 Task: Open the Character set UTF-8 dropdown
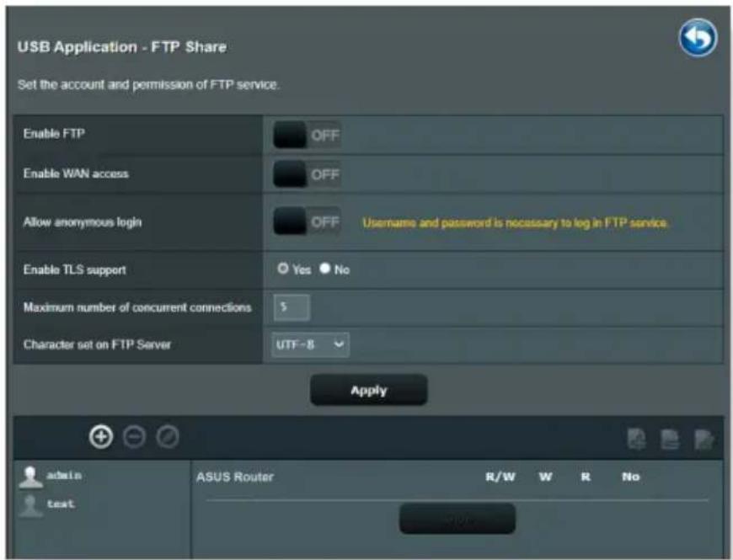click(x=310, y=344)
